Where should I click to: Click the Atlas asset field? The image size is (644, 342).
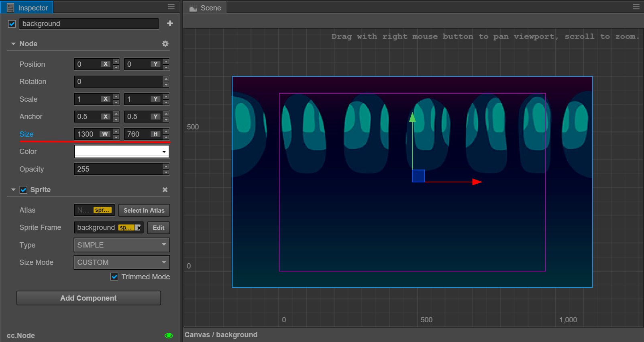coord(94,210)
